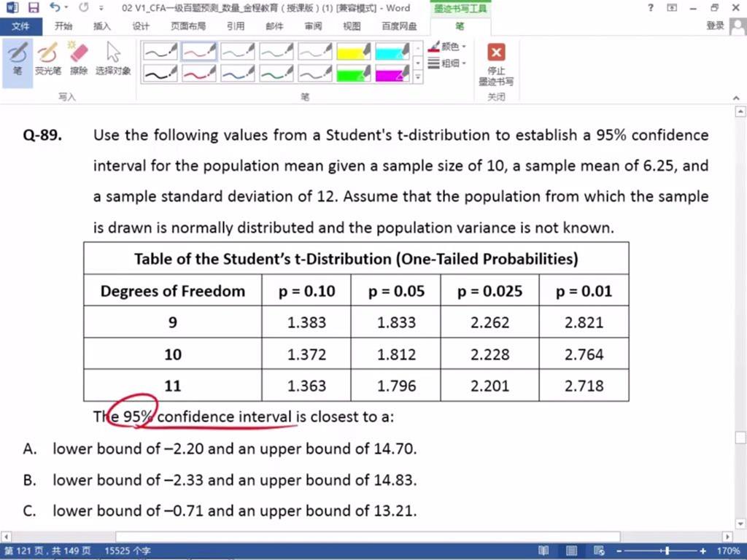This screenshot has height=560, width=747.
Task: Click the Undo arrow icon
Action: coord(55,8)
